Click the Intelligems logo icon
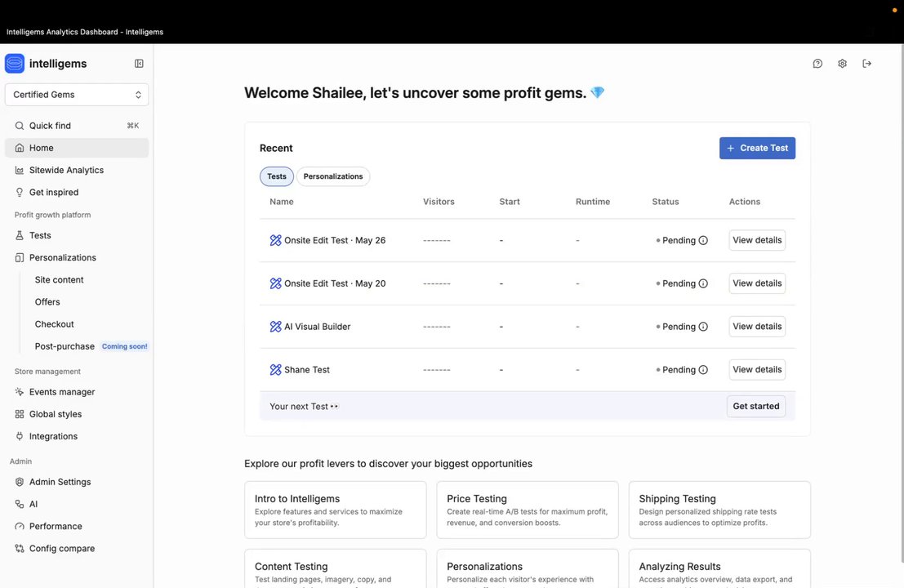The height and width of the screenshot is (588, 904). point(15,64)
